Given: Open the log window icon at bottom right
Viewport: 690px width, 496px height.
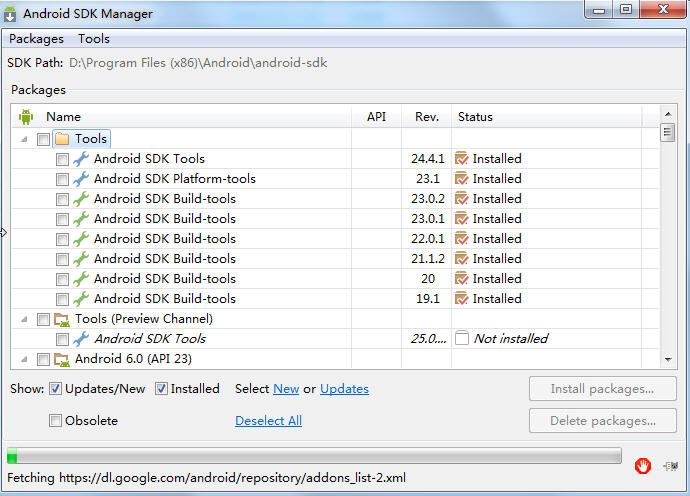Looking at the screenshot, I should (x=670, y=466).
